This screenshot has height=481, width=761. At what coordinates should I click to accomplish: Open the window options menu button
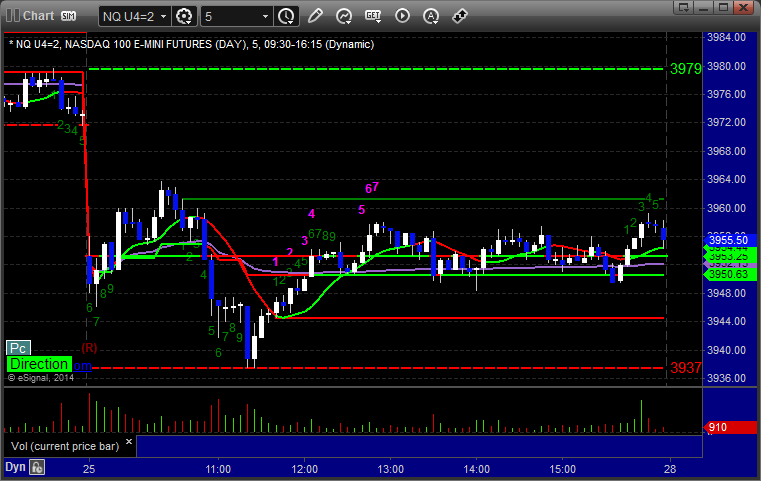[x=684, y=7]
